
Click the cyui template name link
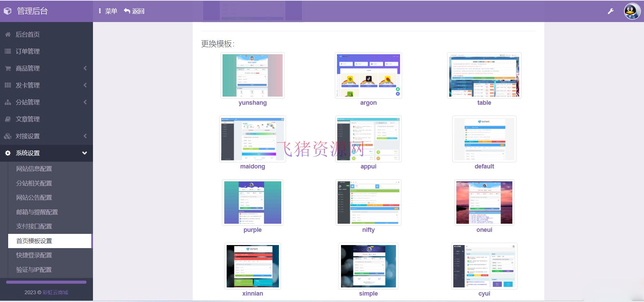tap(484, 294)
